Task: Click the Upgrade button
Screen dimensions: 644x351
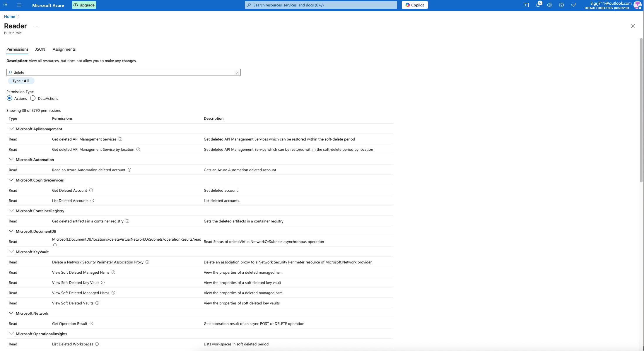Action: coord(84,5)
